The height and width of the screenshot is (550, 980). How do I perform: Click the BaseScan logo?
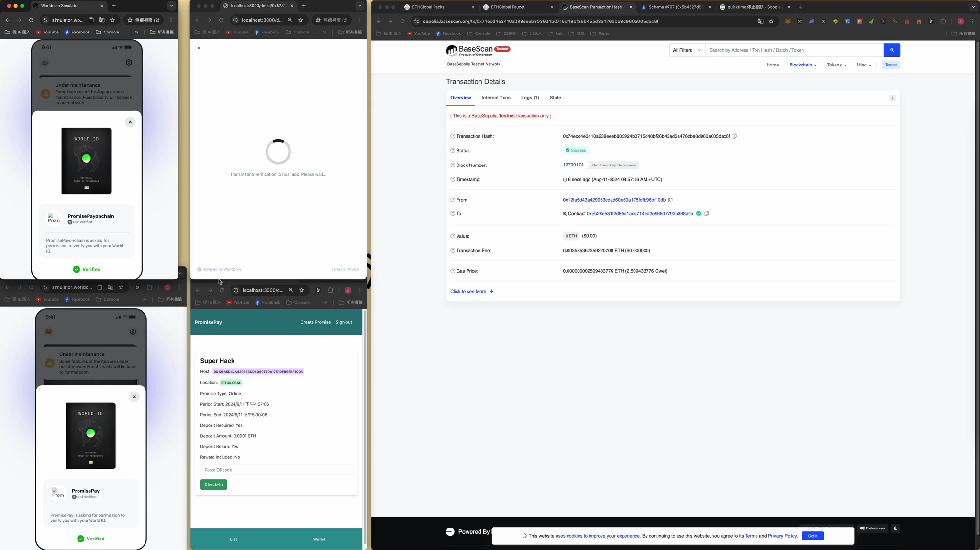(x=478, y=50)
